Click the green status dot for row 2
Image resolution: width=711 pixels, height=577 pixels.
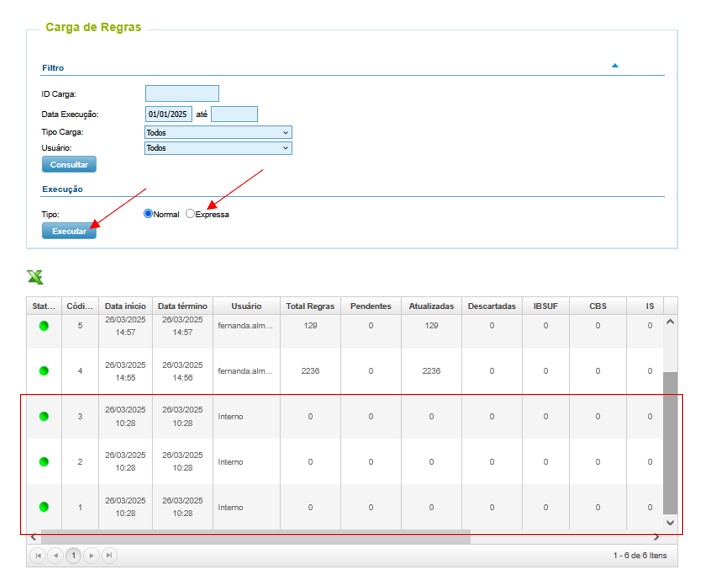coord(44,462)
